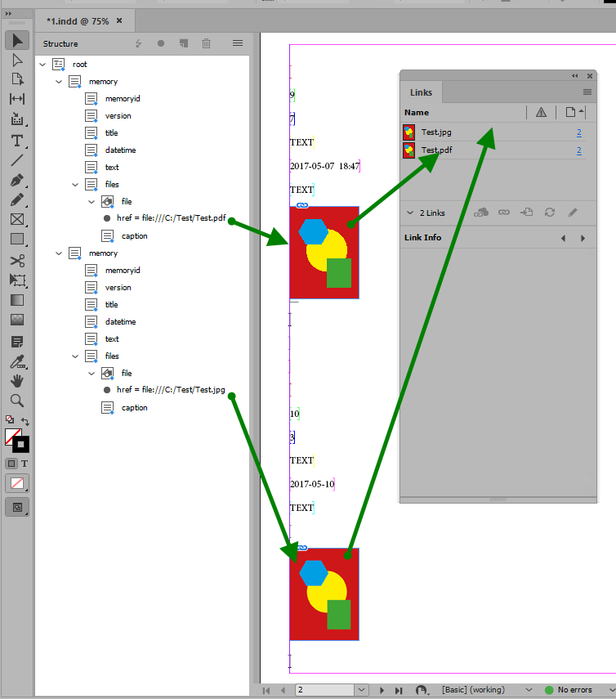The height and width of the screenshot is (699, 616).
Task: Switch to the 1.indd document tab
Action: click(x=78, y=21)
